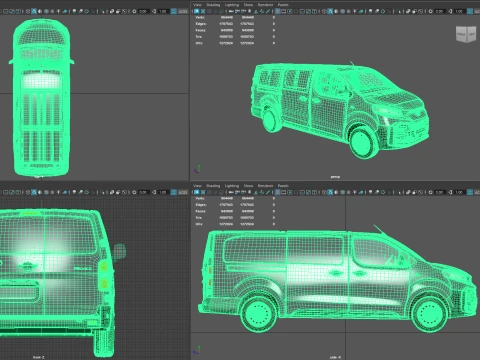Toggle Safe Action in perspective panel

tap(308, 11)
